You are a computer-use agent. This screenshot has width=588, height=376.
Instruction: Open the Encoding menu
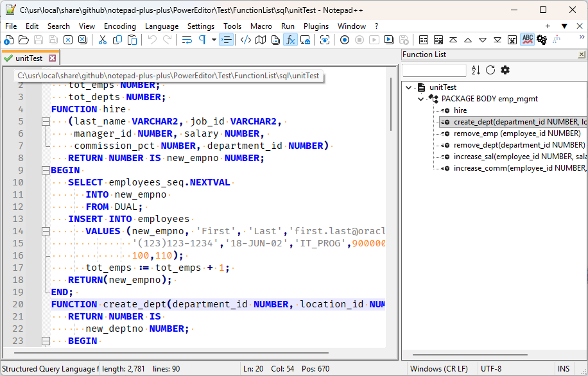120,26
